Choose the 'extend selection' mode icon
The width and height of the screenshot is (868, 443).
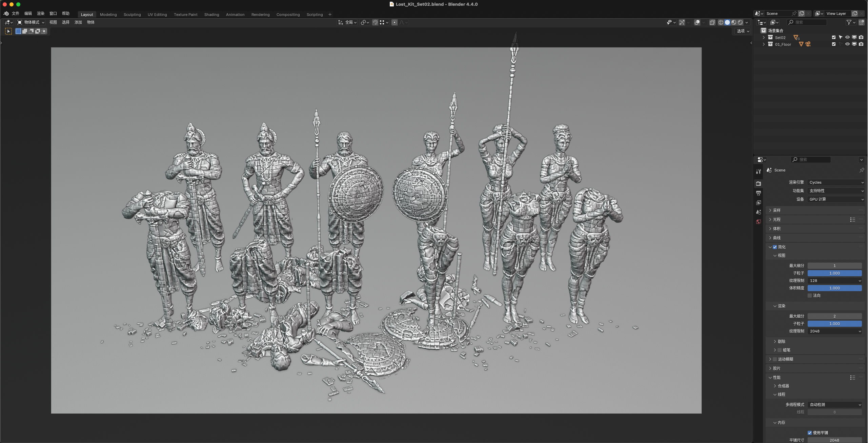(x=25, y=31)
